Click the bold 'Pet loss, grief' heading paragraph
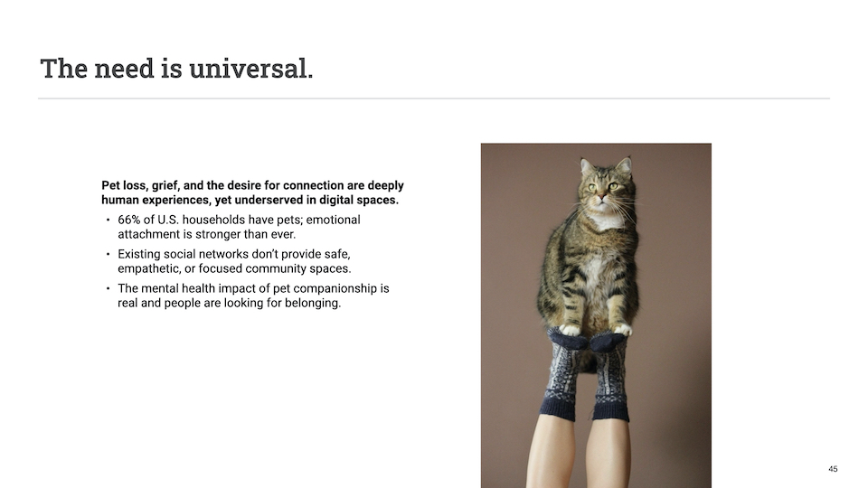 tap(252, 192)
